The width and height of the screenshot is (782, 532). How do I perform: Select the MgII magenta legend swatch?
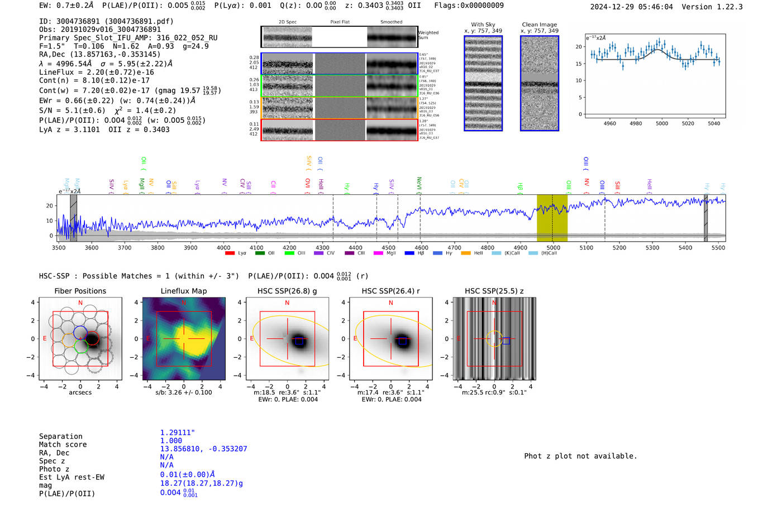point(378,253)
